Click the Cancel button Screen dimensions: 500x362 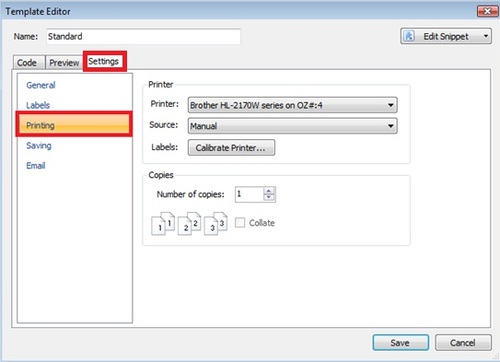[463, 343]
